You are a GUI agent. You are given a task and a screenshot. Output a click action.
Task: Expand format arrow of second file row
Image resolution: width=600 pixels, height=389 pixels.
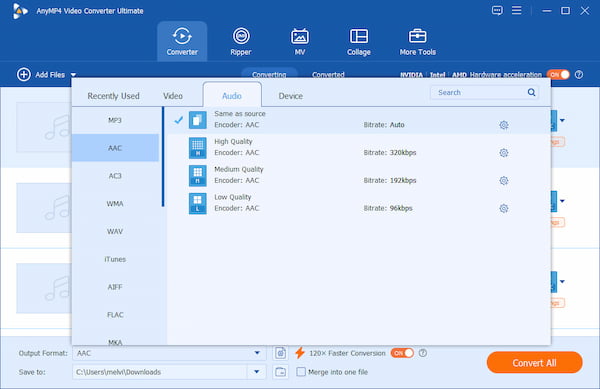point(562,201)
